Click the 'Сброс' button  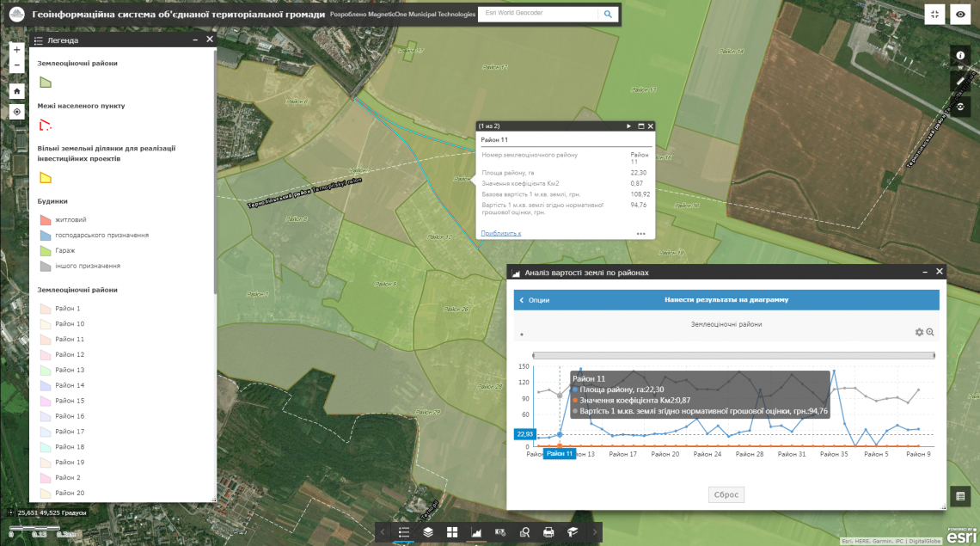point(726,494)
